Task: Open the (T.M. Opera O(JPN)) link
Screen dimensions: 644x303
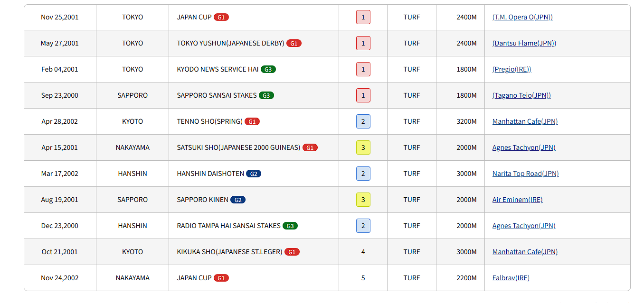Action: point(522,17)
